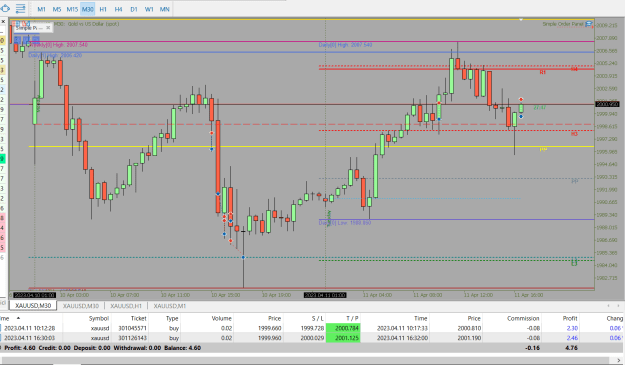Sort history by Profit column header
The image size is (625, 365).
click(570, 318)
